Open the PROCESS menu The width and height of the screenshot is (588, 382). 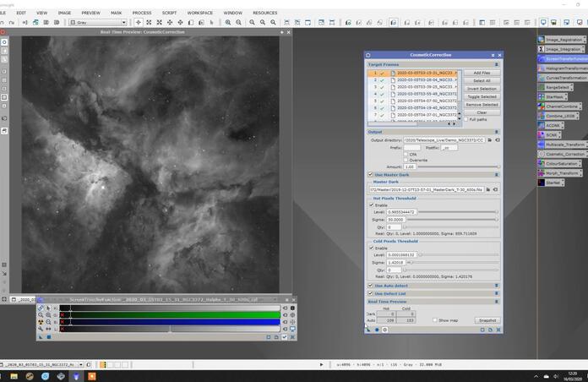(x=142, y=13)
